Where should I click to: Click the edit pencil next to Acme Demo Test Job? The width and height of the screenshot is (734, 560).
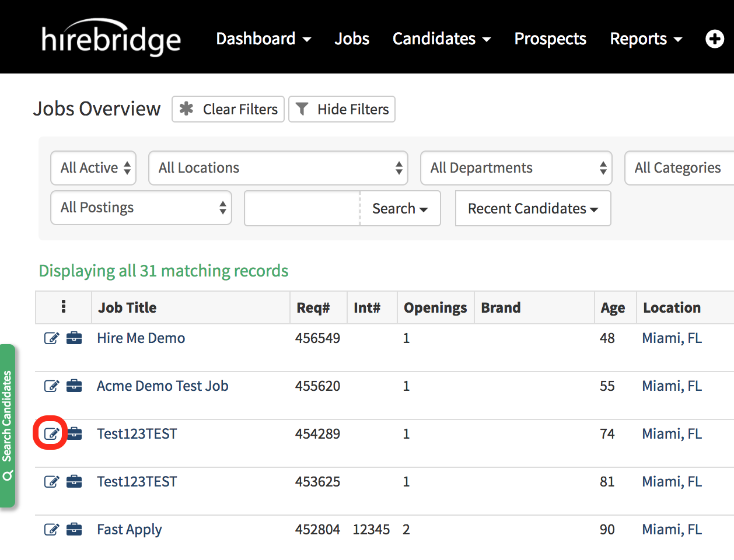pyautogui.click(x=51, y=386)
